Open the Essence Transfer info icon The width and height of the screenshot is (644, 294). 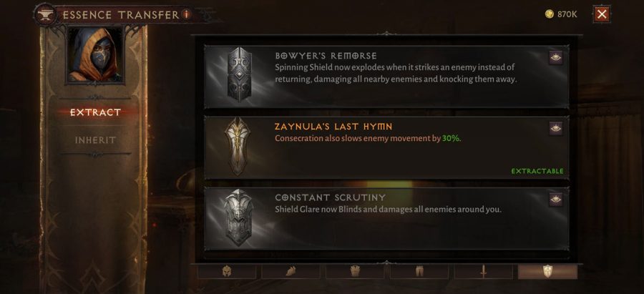[186, 15]
